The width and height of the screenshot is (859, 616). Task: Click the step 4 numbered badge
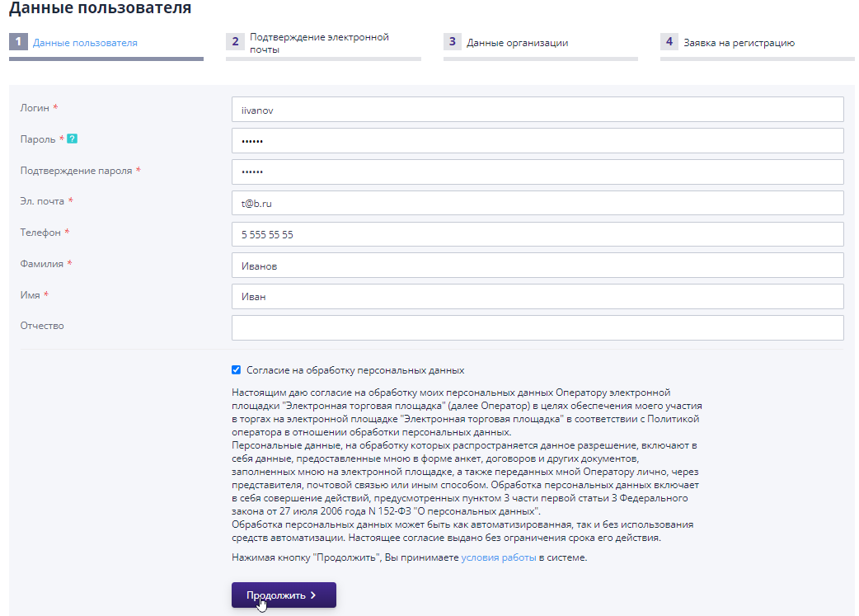coord(669,40)
